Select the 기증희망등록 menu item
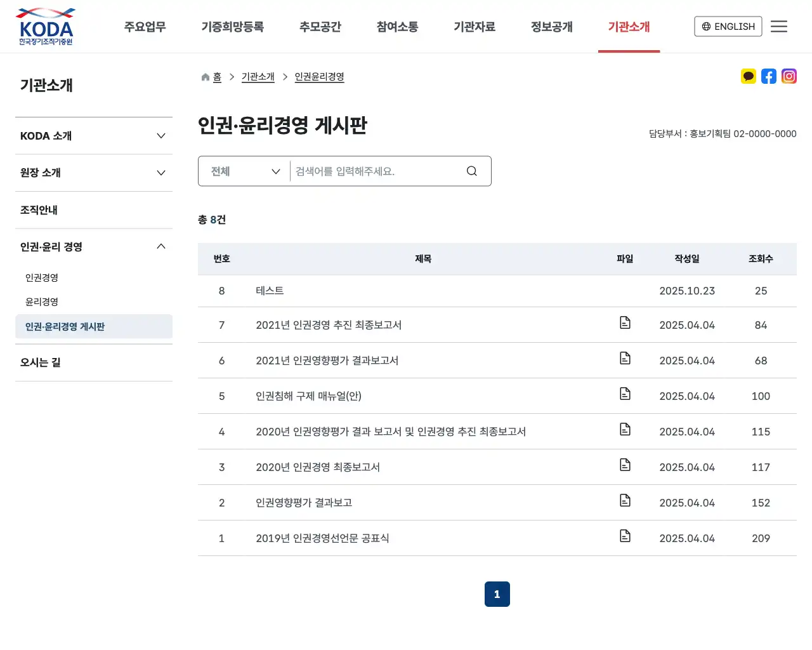The height and width of the screenshot is (650, 812). pyautogui.click(x=232, y=27)
